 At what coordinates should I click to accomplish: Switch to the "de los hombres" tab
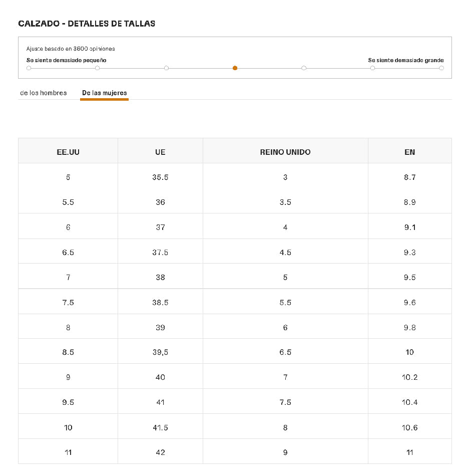(44, 93)
